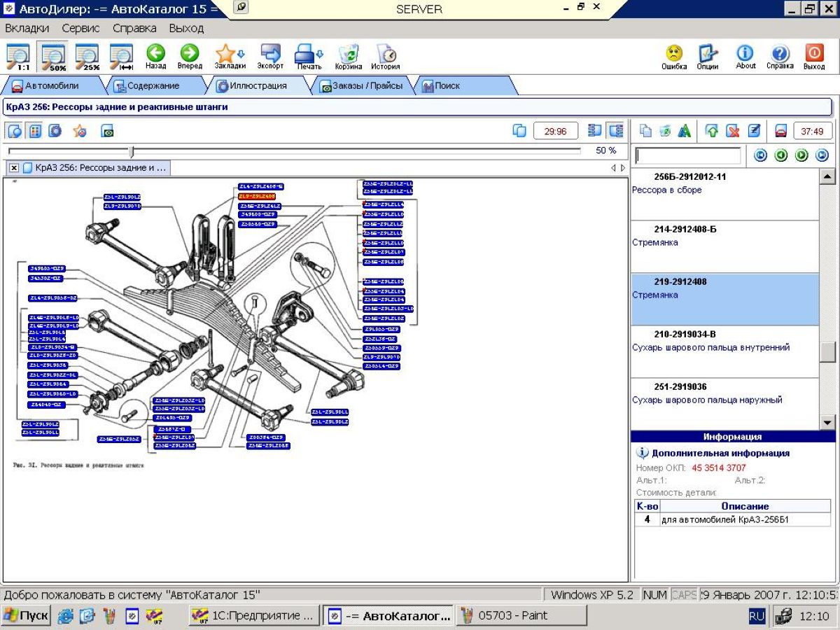
Task: Open the Вкладки menu
Action: (x=27, y=29)
